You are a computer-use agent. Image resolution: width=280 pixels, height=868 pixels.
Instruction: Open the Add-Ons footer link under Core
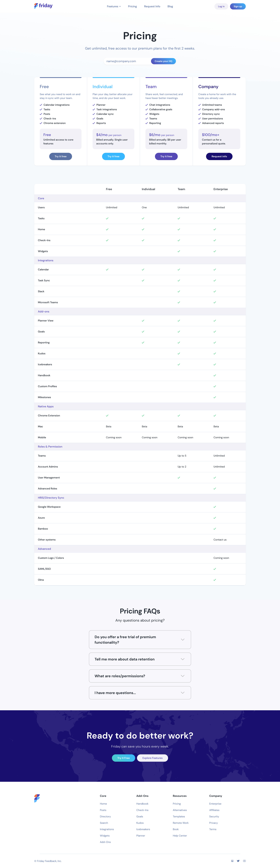pyautogui.click(x=105, y=842)
